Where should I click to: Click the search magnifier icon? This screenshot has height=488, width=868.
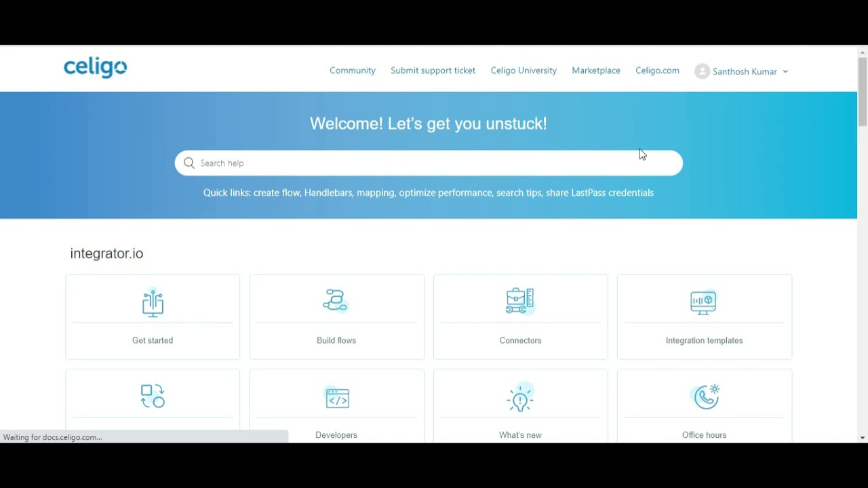[x=189, y=163]
